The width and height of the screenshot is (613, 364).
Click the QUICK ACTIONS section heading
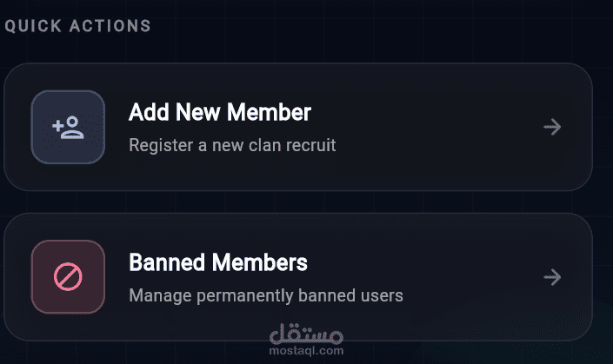click(x=77, y=26)
